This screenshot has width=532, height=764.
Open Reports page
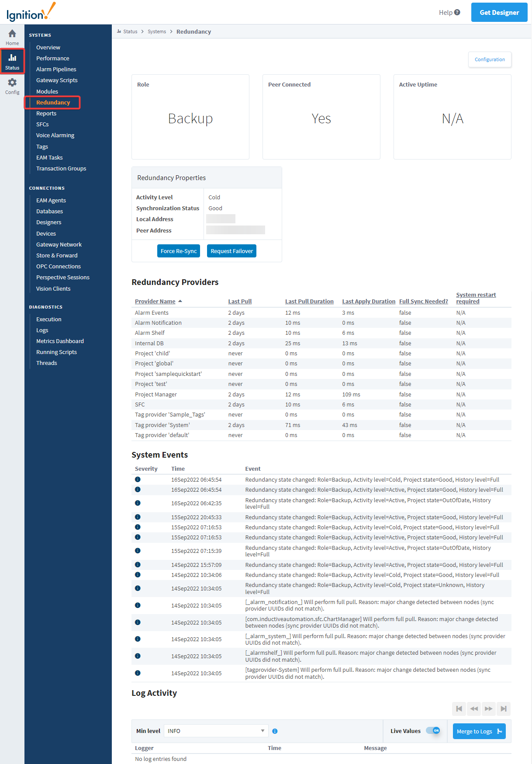[46, 113]
